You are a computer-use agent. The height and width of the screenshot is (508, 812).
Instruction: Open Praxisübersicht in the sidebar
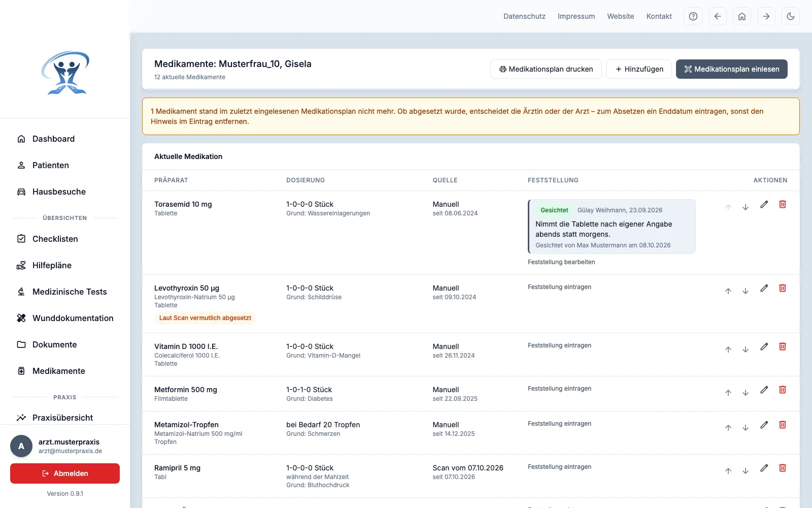(65, 418)
